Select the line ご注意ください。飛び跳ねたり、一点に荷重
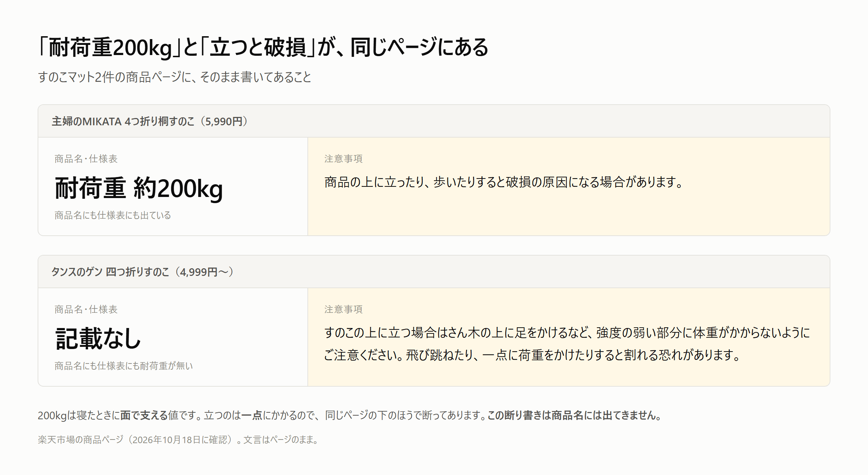 pyautogui.click(x=532, y=355)
